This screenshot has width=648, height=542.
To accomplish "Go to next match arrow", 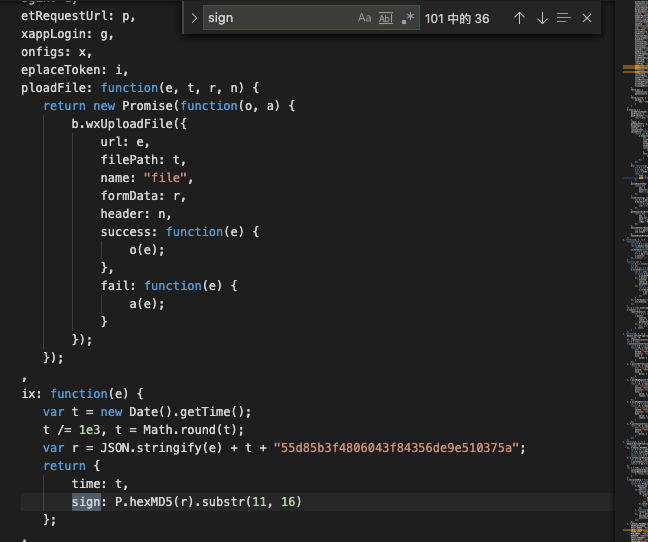I will (542, 18).
